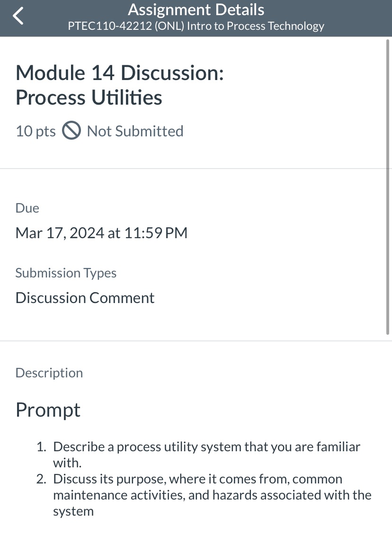
Task: Tap the Prompt heading in description
Action: pyautogui.click(x=47, y=410)
